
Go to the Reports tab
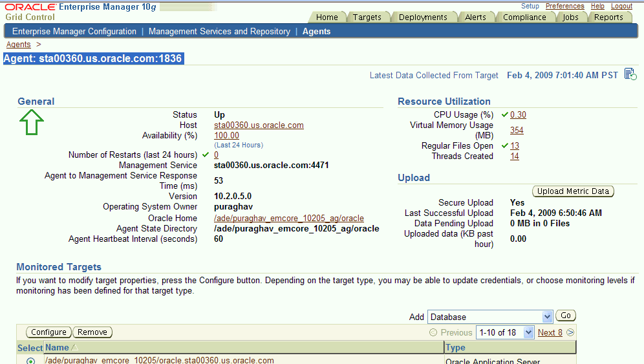608,17
